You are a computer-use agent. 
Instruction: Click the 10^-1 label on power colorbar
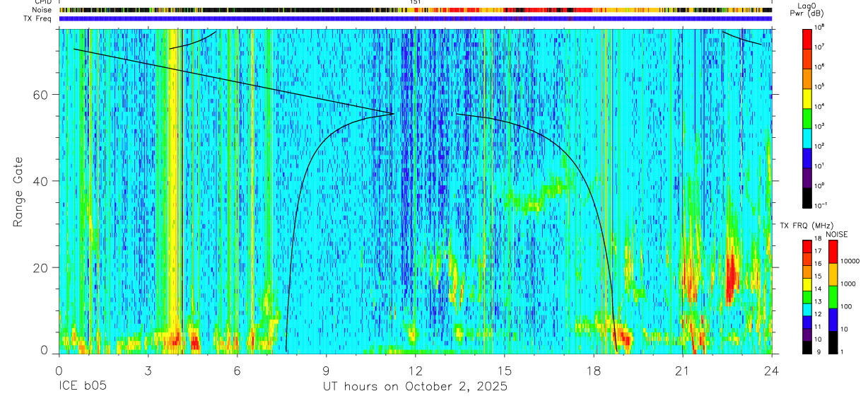820,205
